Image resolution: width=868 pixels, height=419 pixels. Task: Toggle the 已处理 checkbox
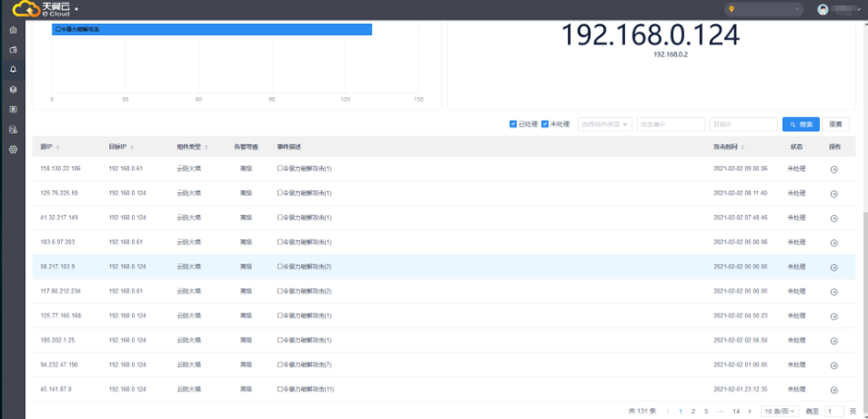[x=513, y=124]
